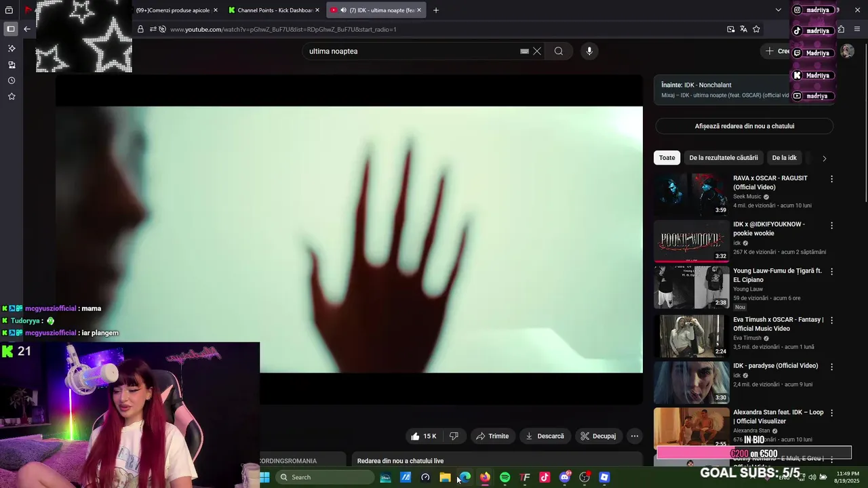The width and height of the screenshot is (868, 488).
Task: Select the Toate filter chip
Action: tap(667, 158)
